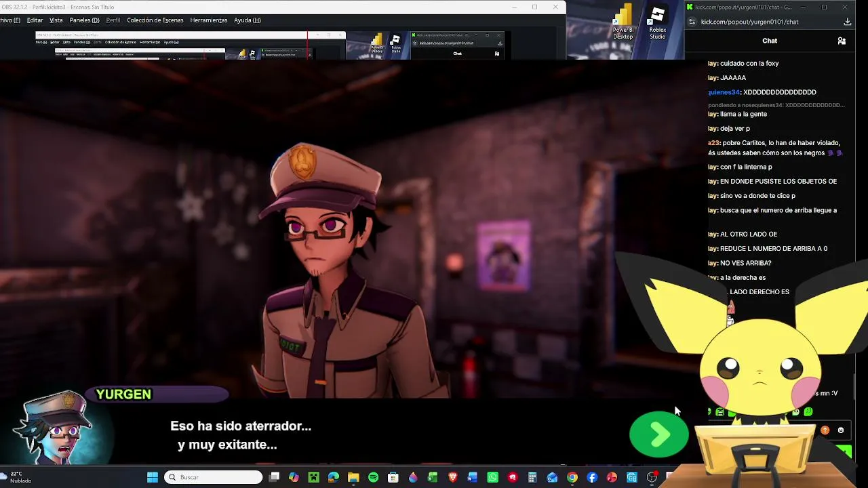
Task: Open Microsoft Store from the taskbar
Action: click(393, 477)
